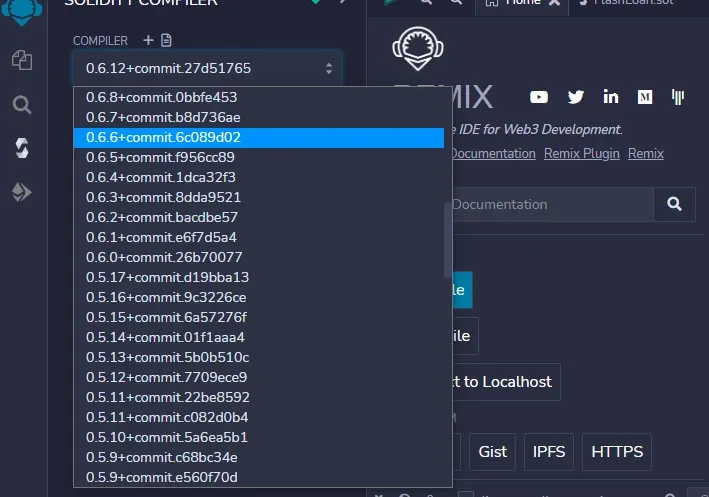Image resolution: width=709 pixels, height=497 pixels.
Task: Click the Remix head logo on Home
Action: pyautogui.click(x=418, y=48)
